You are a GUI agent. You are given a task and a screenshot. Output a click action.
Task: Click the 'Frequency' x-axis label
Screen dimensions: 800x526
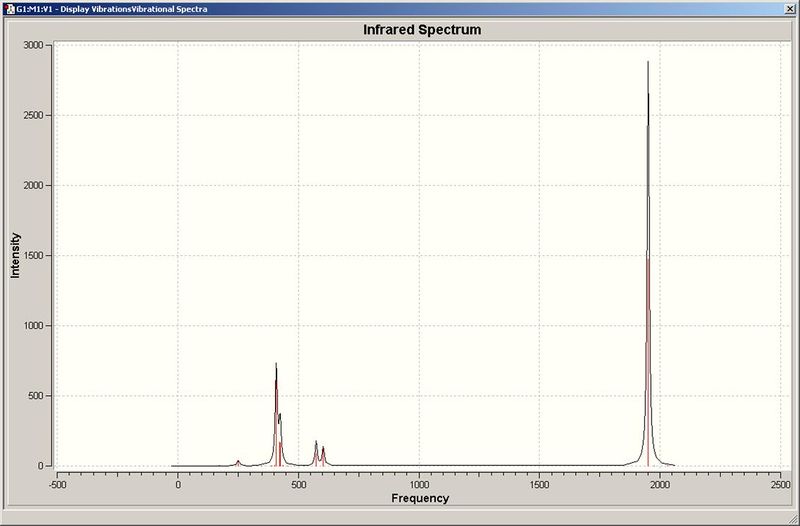pos(420,498)
